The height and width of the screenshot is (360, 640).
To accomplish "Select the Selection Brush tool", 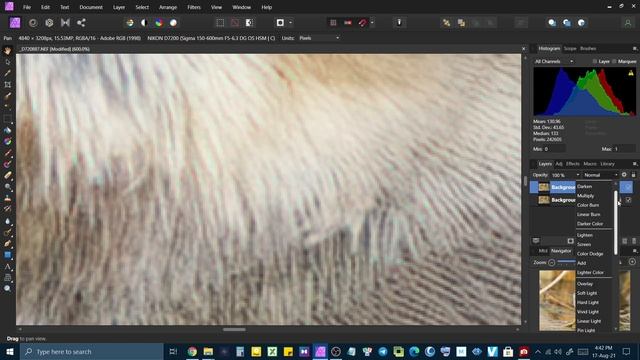I will 7,96.
